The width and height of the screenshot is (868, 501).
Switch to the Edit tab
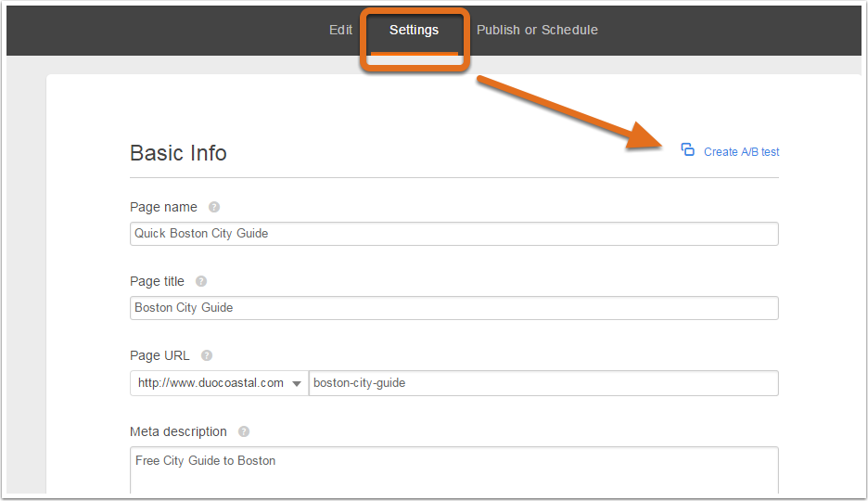[x=340, y=30]
